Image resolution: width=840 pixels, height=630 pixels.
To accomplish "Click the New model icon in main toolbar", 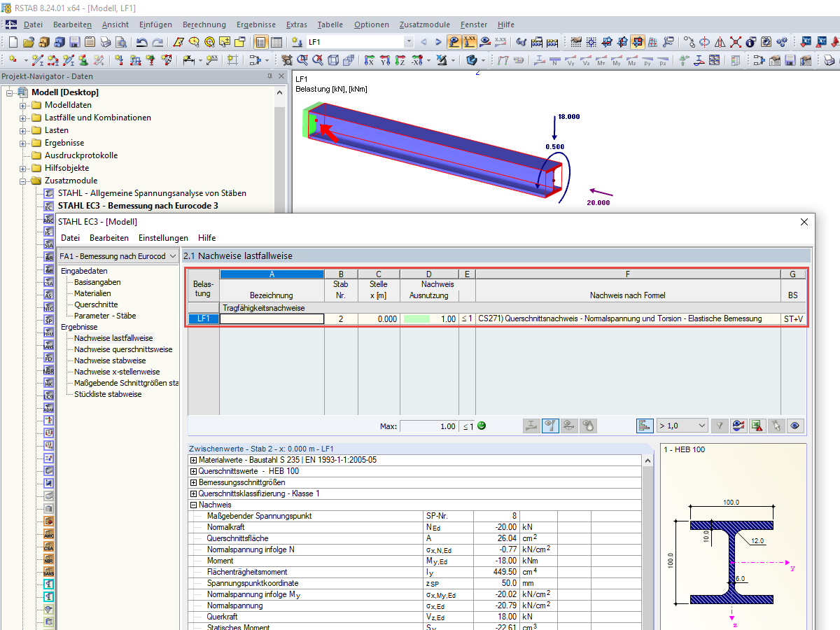I will click(x=13, y=42).
